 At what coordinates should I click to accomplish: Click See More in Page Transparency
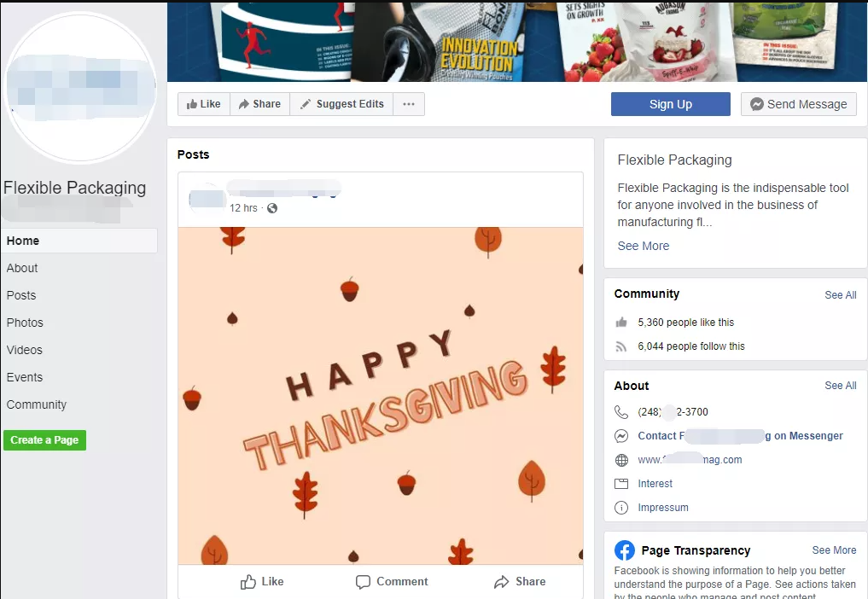834,550
